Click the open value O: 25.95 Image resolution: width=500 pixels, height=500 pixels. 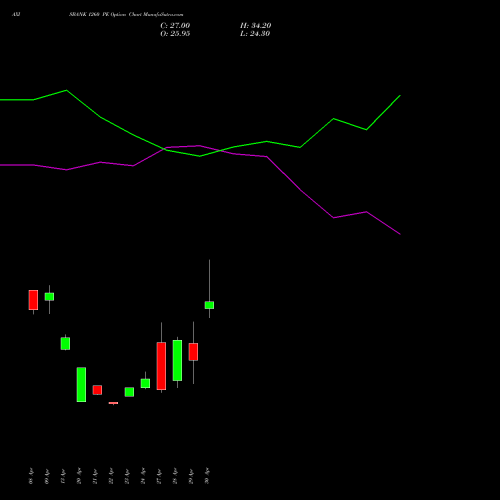(x=175, y=34)
